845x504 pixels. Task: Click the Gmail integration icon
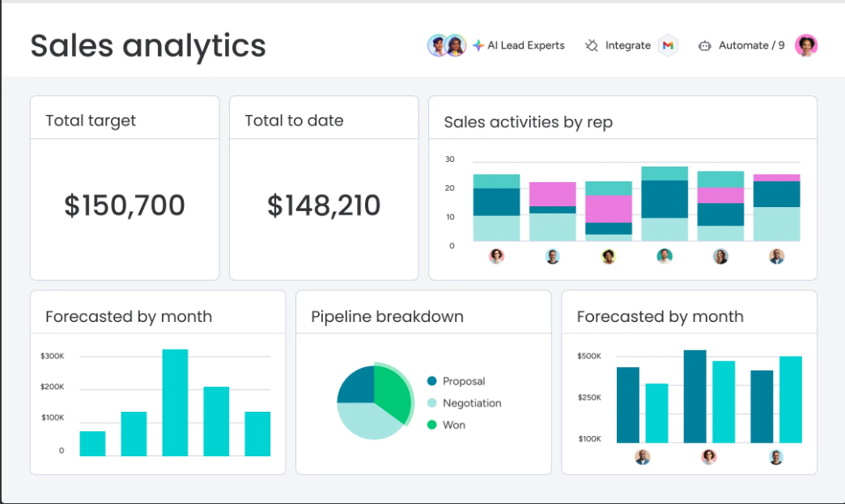click(x=668, y=46)
